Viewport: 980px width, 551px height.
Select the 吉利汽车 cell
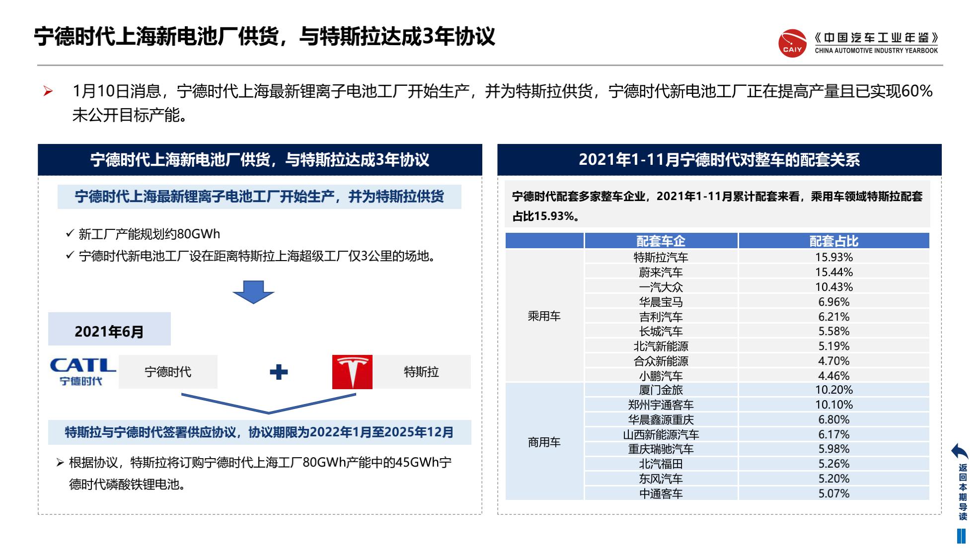pos(661,316)
